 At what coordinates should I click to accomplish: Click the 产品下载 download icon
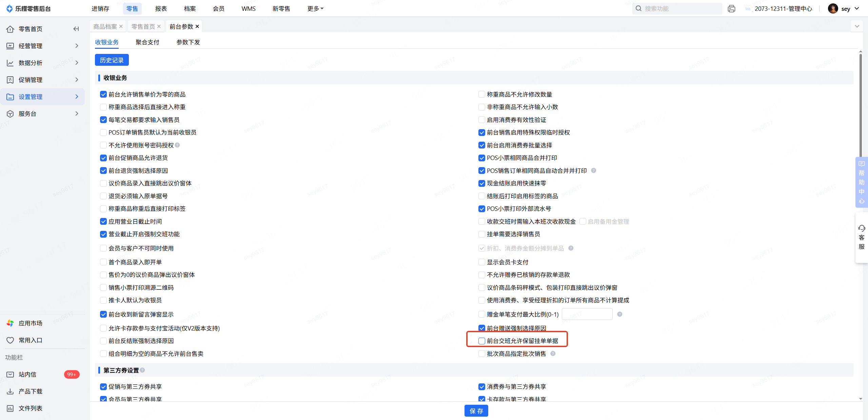[x=10, y=391]
